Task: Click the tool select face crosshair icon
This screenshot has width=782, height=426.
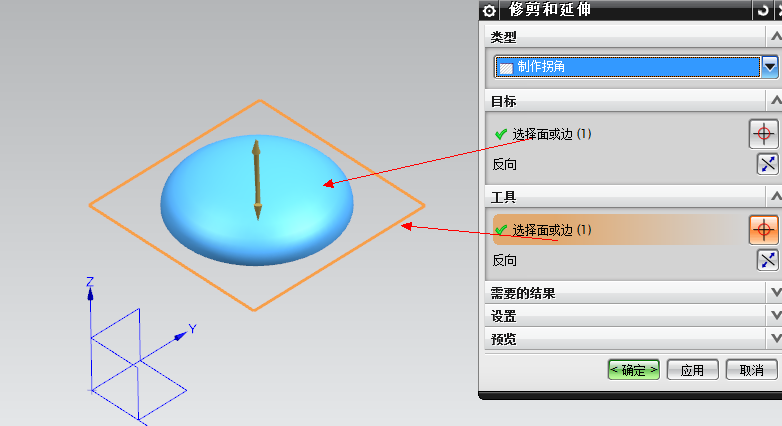Action: (764, 230)
